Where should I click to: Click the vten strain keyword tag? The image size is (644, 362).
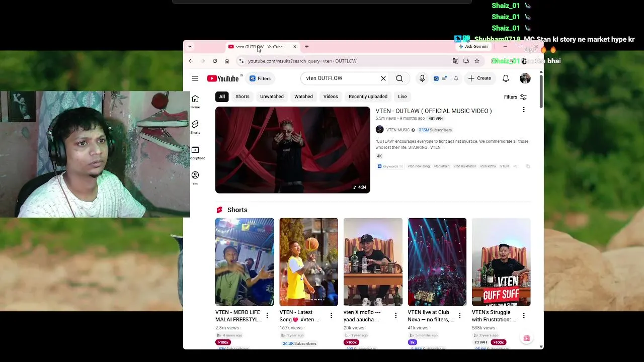(442, 166)
